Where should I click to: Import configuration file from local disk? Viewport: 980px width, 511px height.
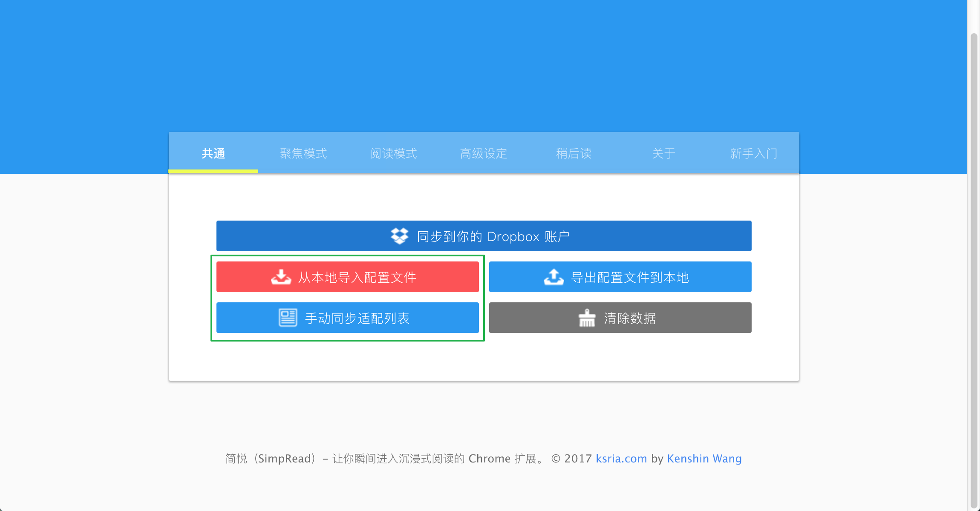347,276
